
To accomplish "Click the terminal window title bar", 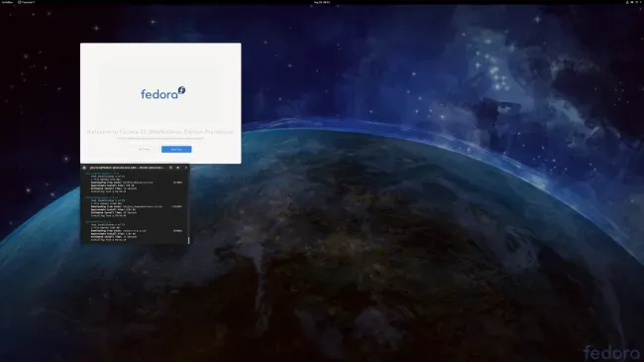I will point(128,168).
